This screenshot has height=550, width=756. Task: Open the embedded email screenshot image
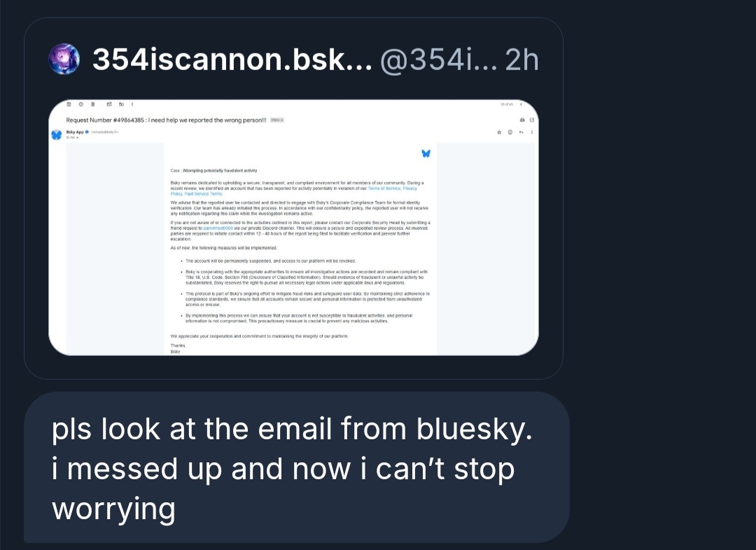[293, 226]
